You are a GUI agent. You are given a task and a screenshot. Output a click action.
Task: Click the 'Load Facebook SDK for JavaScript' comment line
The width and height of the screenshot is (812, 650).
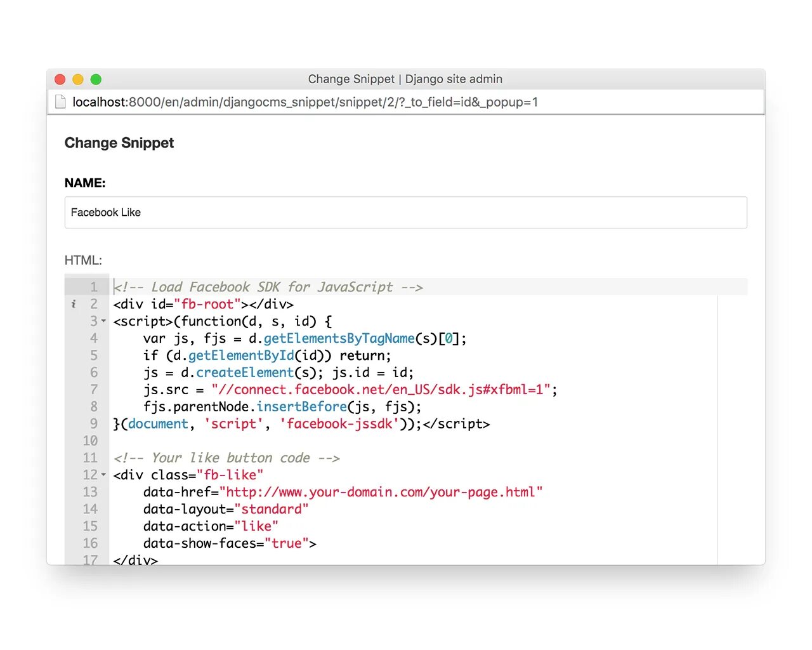point(268,287)
